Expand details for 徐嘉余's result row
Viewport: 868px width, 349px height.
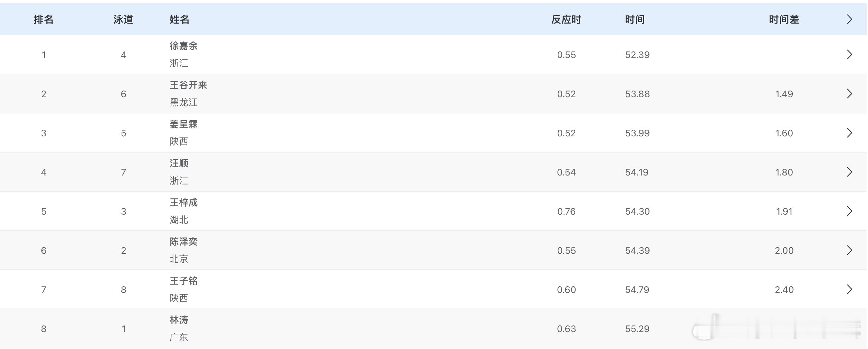(849, 54)
